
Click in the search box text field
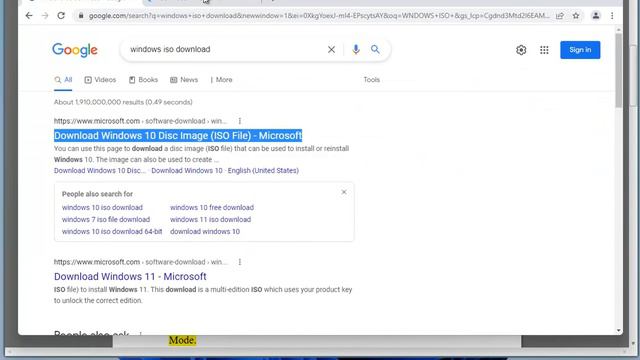pyautogui.click(x=224, y=49)
